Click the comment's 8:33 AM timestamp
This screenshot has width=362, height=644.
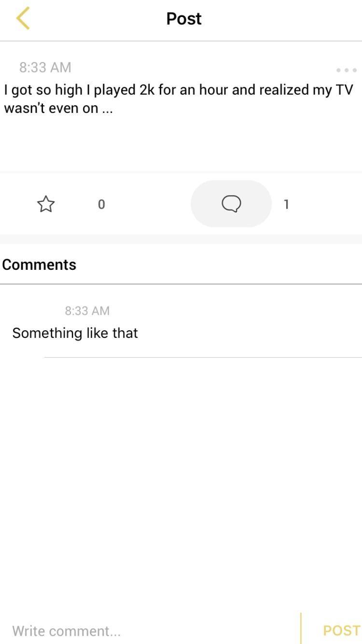coord(87,310)
